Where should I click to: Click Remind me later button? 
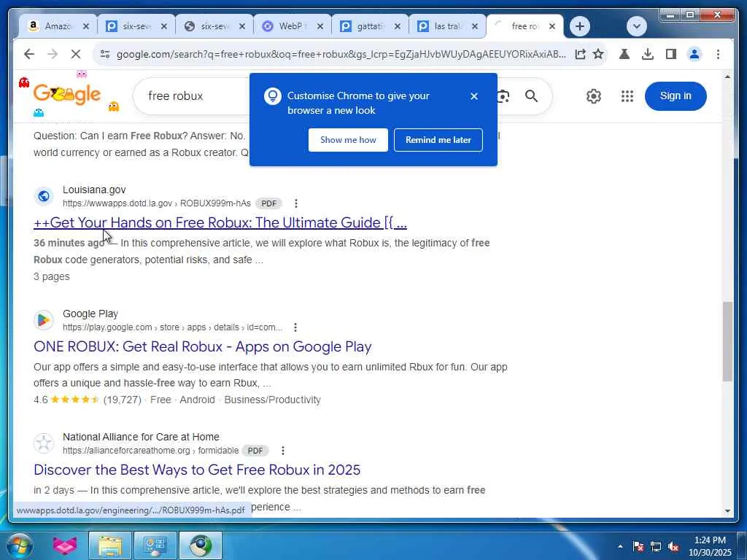438,140
